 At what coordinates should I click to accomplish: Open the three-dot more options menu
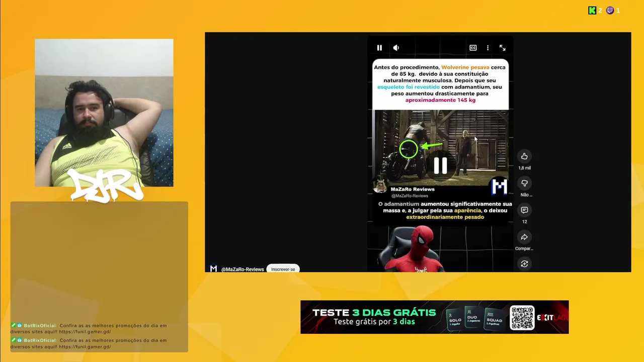click(x=488, y=48)
